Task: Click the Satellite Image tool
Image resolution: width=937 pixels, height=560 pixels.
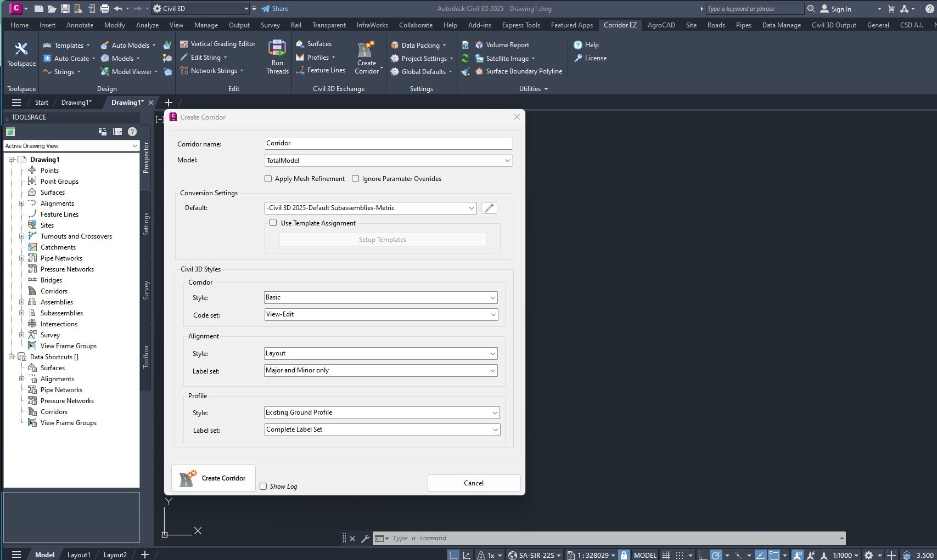Action: tap(504, 58)
